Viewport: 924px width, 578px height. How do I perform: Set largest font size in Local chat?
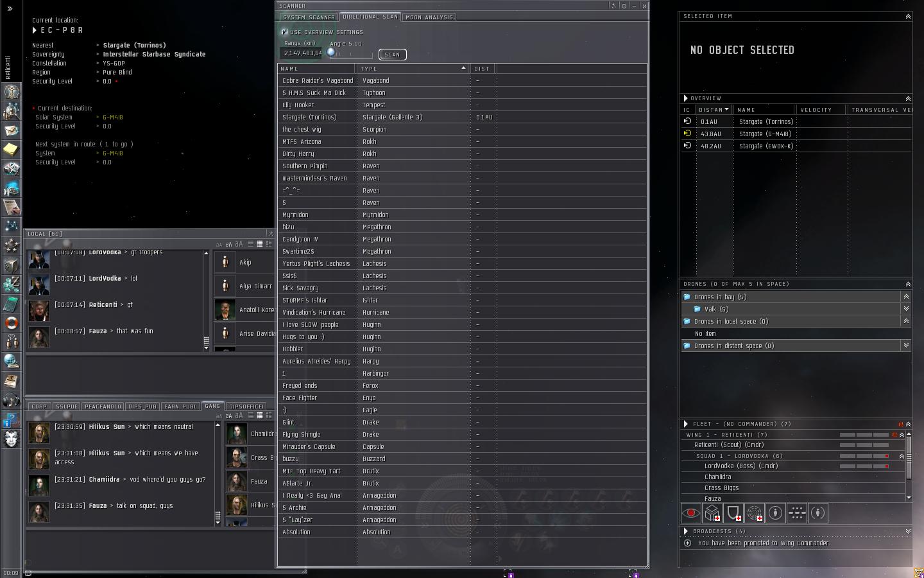click(239, 244)
